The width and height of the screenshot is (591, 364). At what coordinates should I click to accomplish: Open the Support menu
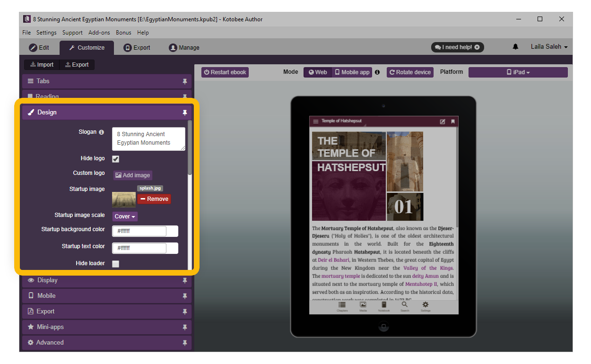tap(72, 33)
